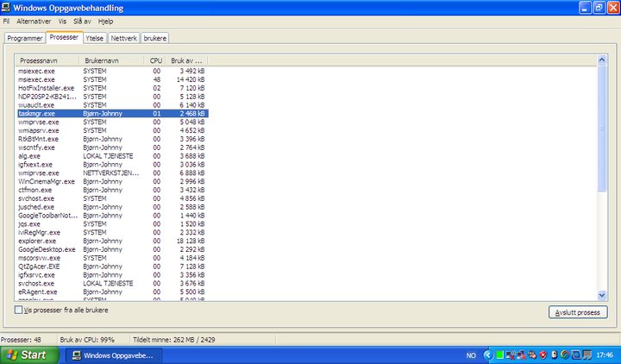Select wmiprvse.exe run by NETTVERKSTJEN...

112,173
